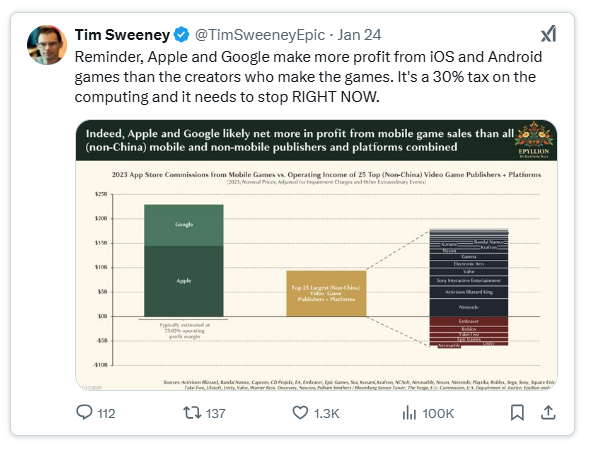Image resolution: width=591 pixels, height=457 pixels.
Task: Click the 112 replies count
Action: [x=106, y=414]
